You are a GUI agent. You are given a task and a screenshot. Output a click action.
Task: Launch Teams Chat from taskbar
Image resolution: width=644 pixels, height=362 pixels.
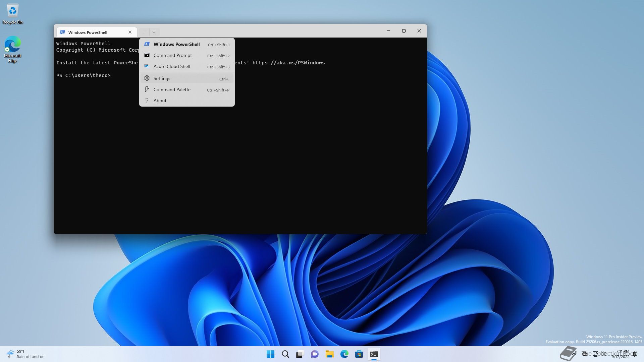(x=315, y=354)
